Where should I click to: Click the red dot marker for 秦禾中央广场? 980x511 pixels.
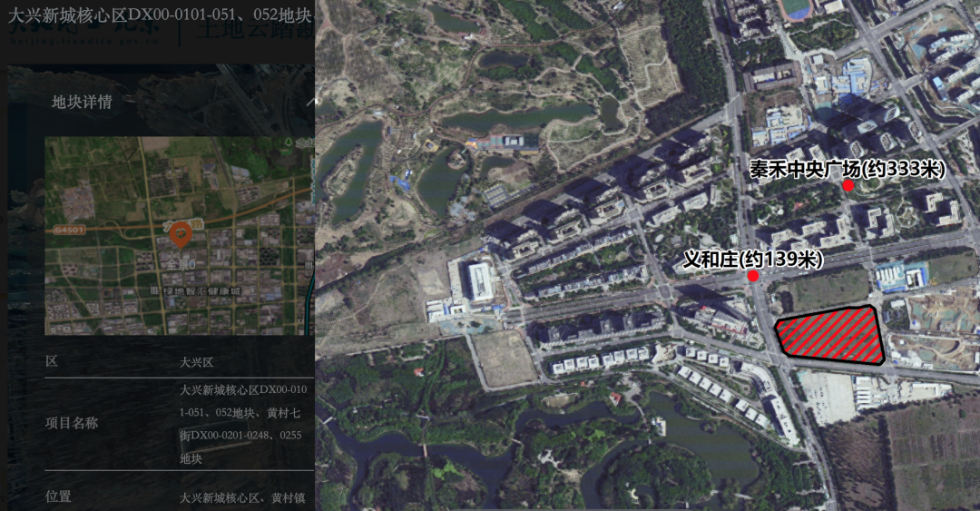pos(848,186)
